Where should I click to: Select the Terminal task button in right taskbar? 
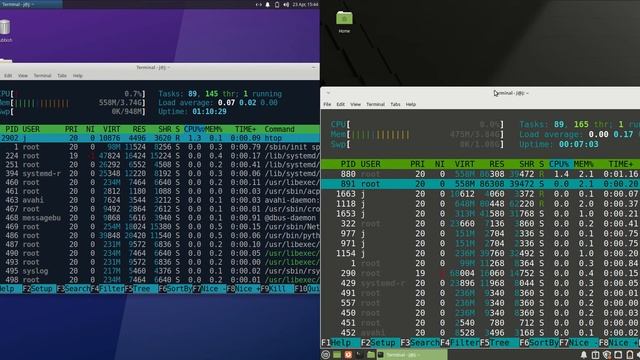click(411, 355)
